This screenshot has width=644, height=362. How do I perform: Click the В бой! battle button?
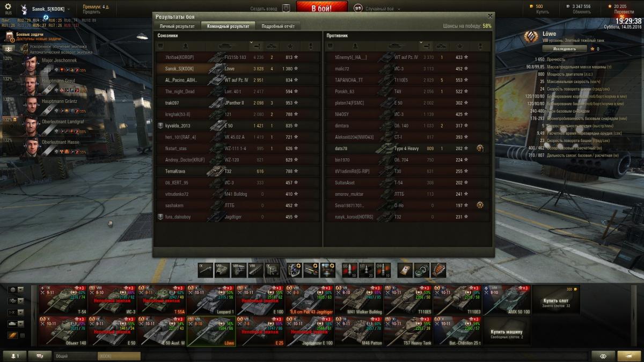321,8
